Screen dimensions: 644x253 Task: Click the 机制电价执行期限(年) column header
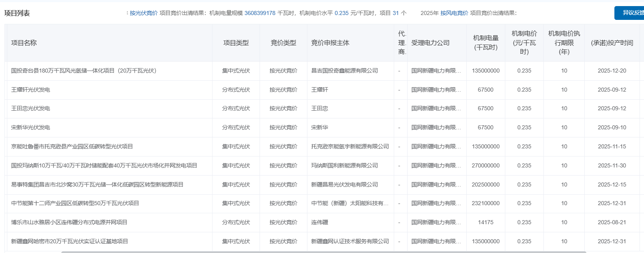click(564, 43)
